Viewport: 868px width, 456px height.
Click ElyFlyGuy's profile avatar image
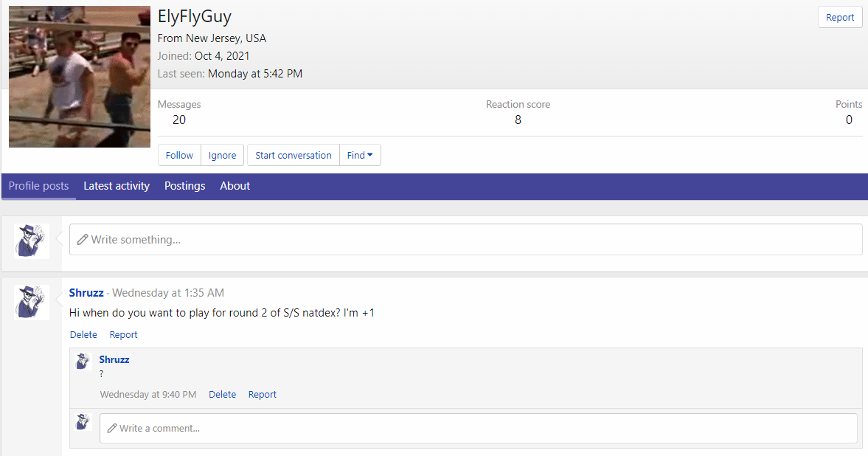(x=80, y=77)
